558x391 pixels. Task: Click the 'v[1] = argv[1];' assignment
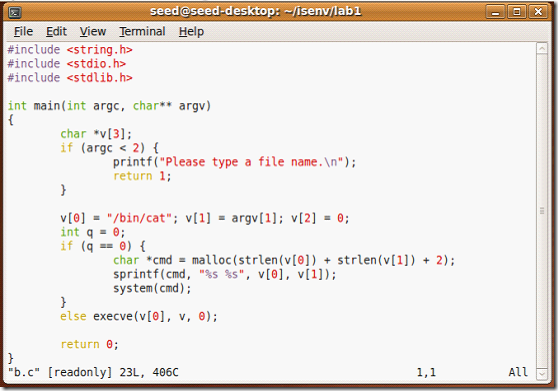pyautogui.click(x=235, y=218)
